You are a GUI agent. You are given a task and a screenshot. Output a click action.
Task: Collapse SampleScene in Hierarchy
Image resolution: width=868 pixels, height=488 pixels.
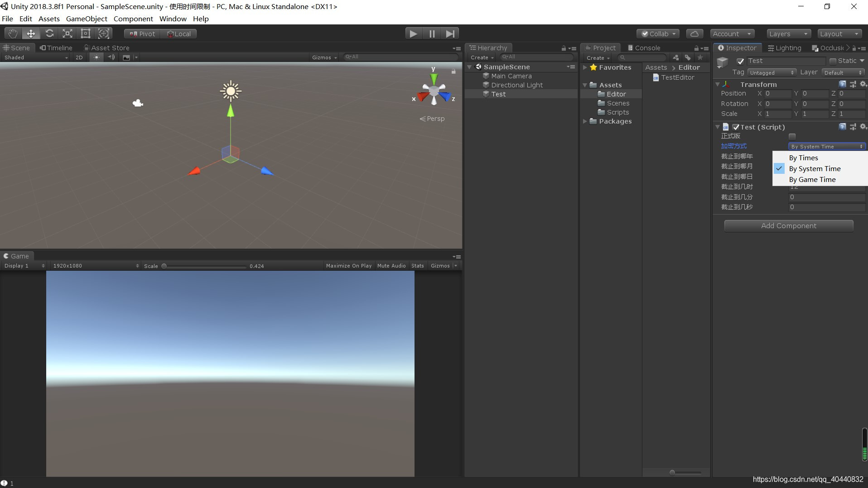tap(470, 67)
